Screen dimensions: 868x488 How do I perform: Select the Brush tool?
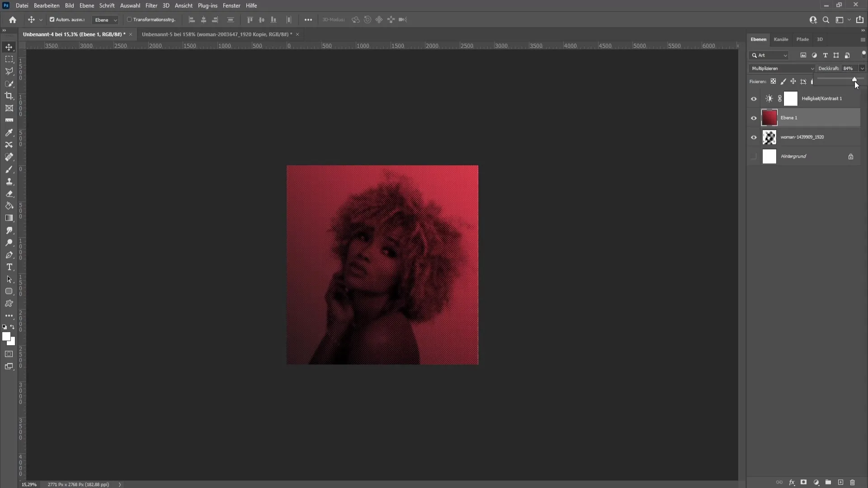coord(9,169)
